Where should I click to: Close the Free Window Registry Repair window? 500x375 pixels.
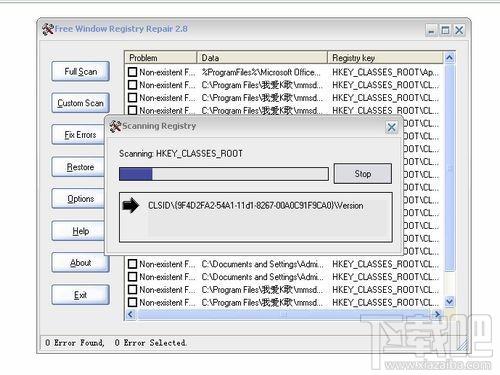tap(459, 31)
